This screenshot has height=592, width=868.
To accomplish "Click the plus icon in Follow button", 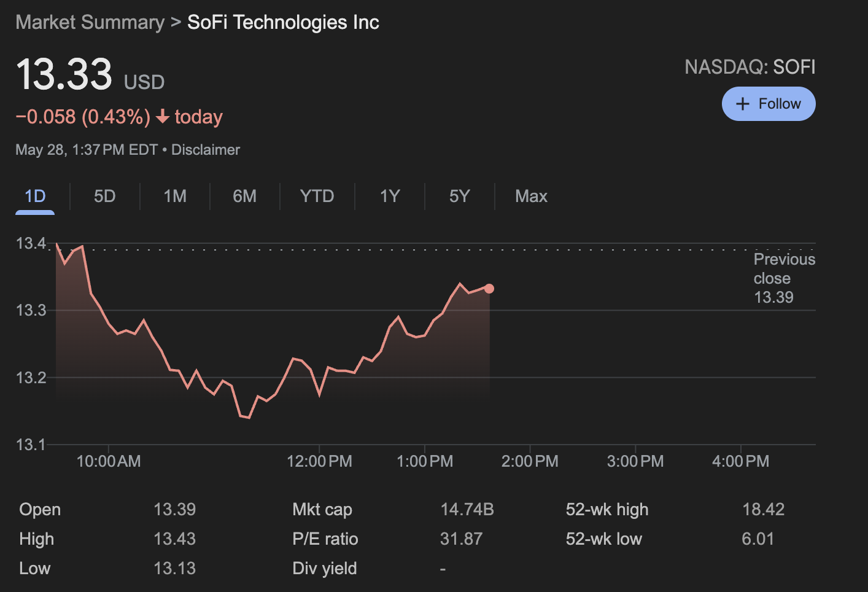I will (x=743, y=104).
